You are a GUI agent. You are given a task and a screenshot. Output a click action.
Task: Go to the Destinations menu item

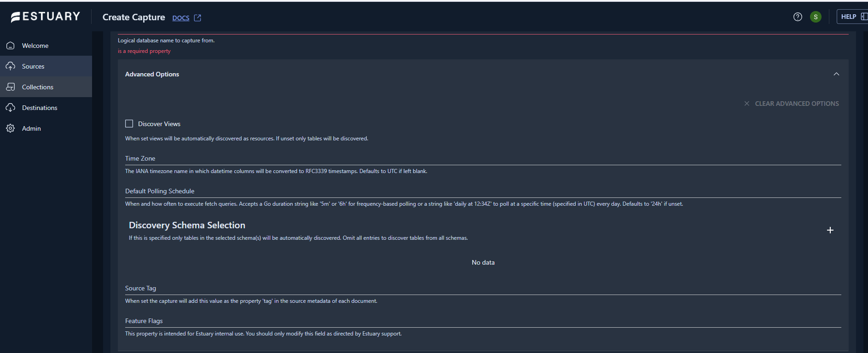[x=40, y=108]
